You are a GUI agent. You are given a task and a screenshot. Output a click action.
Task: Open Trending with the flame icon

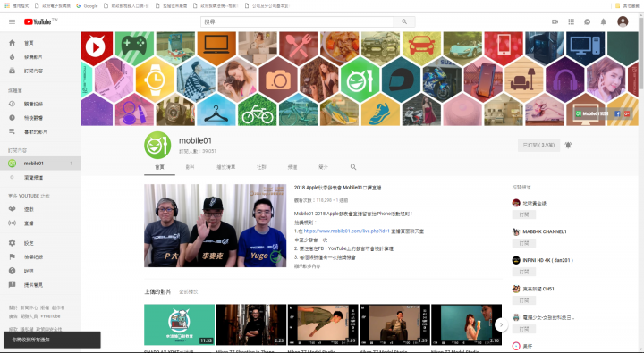40,57
